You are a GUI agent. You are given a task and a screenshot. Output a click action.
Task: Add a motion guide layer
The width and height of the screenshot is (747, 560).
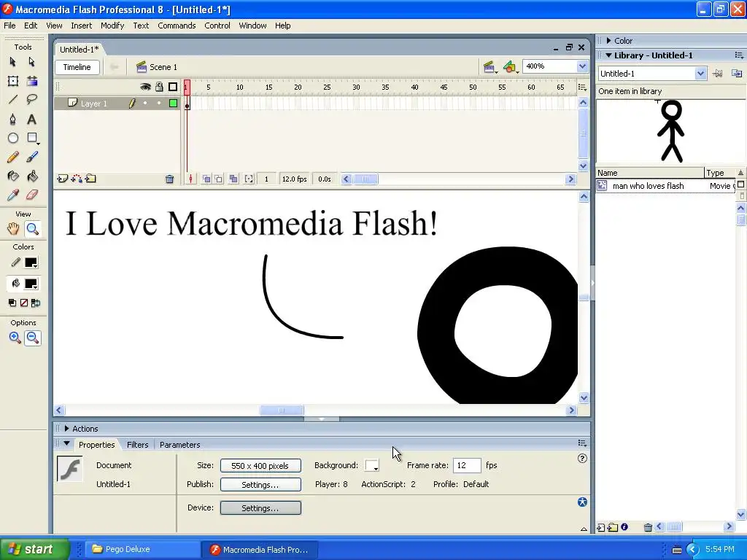point(76,179)
